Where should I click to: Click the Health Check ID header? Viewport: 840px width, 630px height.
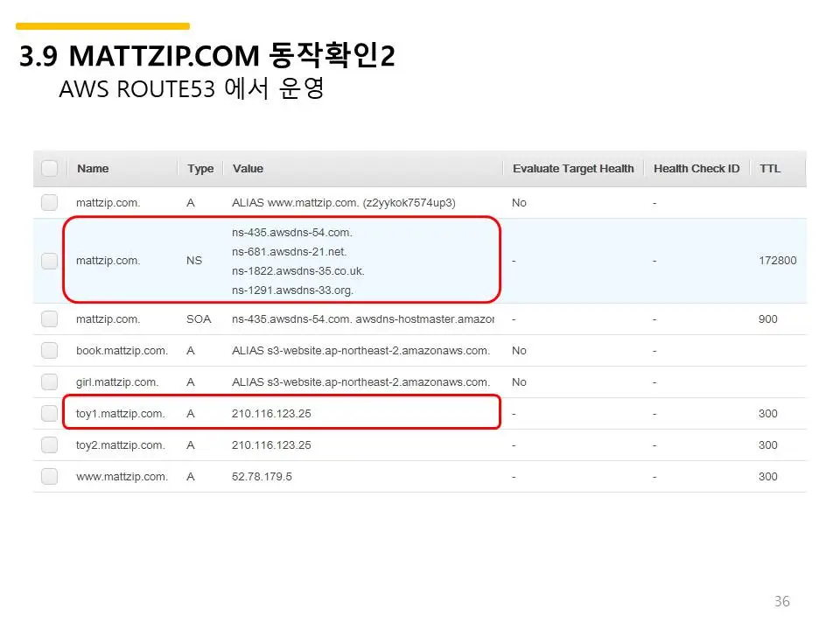point(696,168)
